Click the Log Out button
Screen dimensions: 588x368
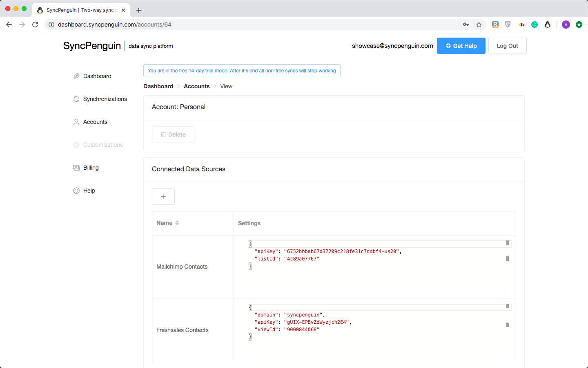[x=507, y=46]
